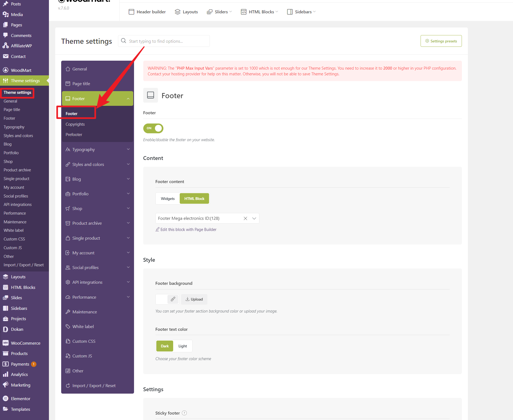Choose Dark footer text color
The height and width of the screenshot is (420, 513).
165,346
